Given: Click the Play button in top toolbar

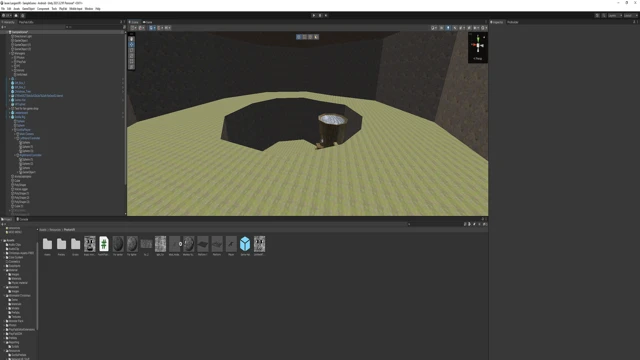Looking at the screenshot, I should (x=314, y=16).
